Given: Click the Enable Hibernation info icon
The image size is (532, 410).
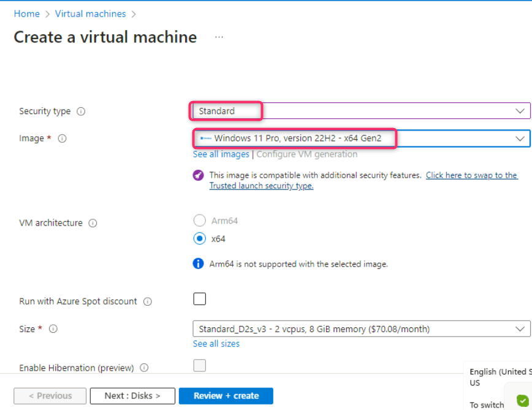Looking at the screenshot, I should tap(144, 368).
